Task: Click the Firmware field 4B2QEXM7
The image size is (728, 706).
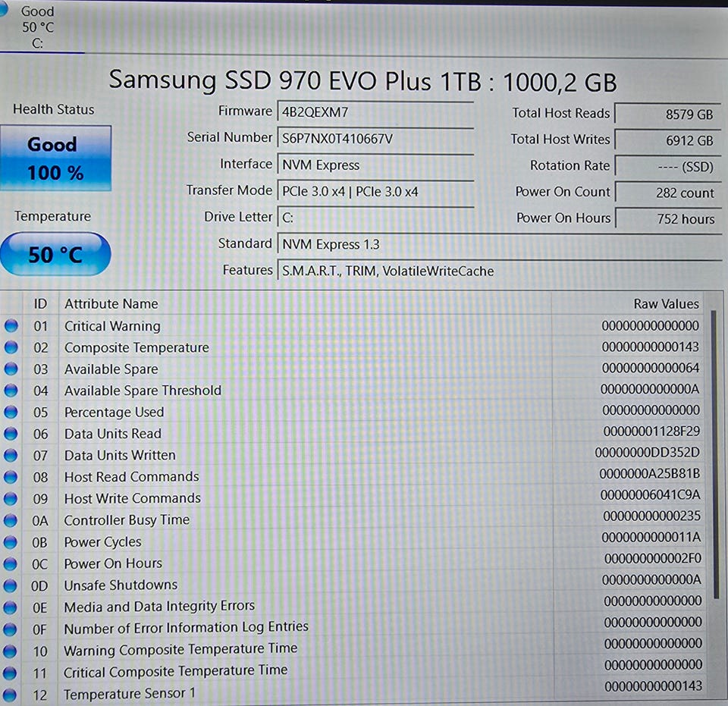Action: tap(375, 112)
